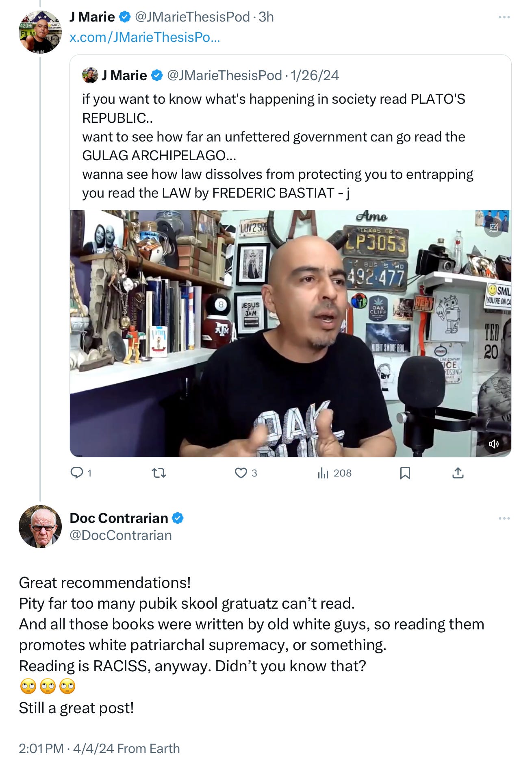
Task: Open the quoted post dated 1/26/24
Action: pos(290,134)
